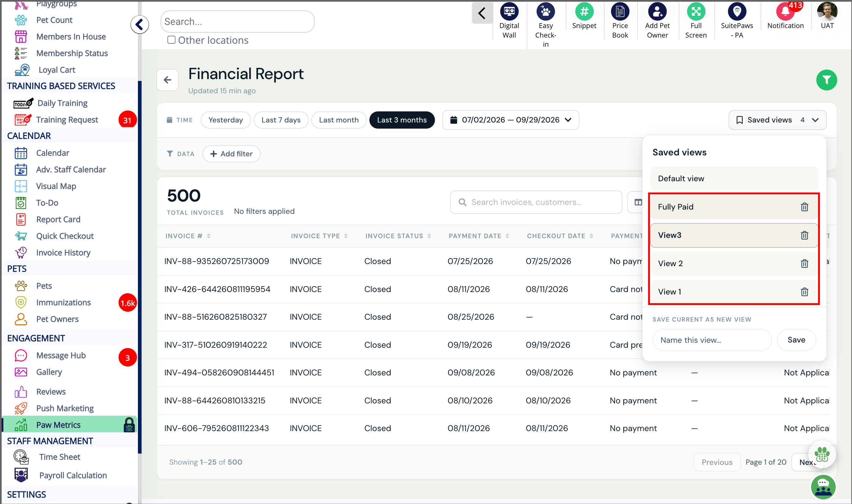
Task: Open Message Hub in sidebar
Action: pyautogui.click(x=61, y=355)
